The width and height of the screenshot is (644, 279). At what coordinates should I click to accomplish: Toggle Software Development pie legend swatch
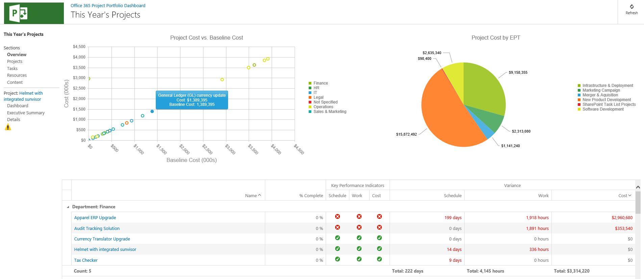point(579,109)
